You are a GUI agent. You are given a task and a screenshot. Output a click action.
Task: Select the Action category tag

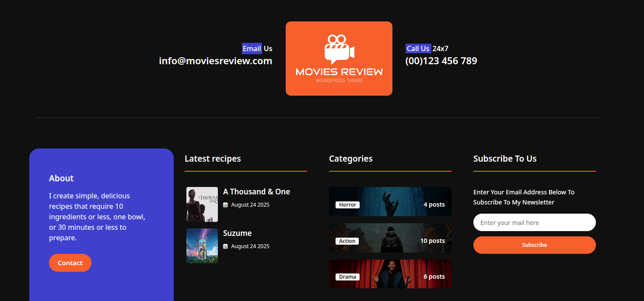[x=347, y=241]
